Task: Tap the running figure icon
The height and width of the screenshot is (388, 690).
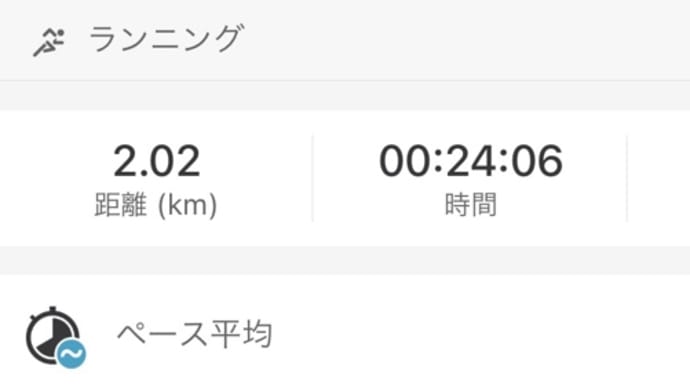Action: [x=49, y=42]
